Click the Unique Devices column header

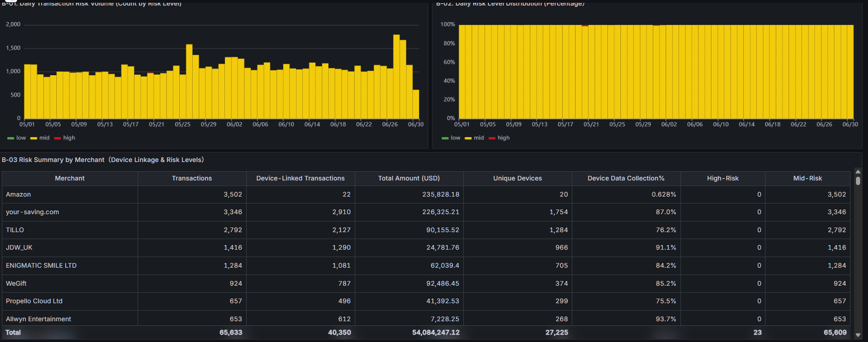click(x=517, y=179)
